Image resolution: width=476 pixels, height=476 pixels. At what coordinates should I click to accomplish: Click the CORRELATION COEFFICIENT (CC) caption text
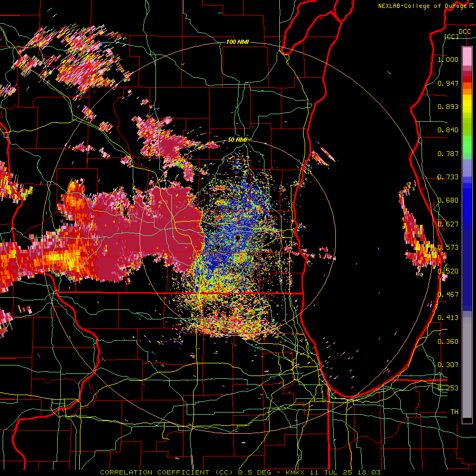click(x=167, y=472)
